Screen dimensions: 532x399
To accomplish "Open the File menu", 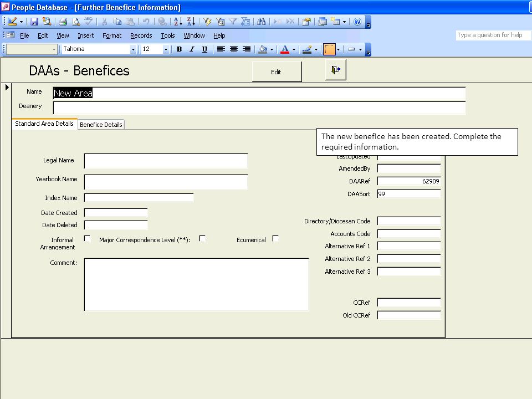I will [x=24, y=35].
